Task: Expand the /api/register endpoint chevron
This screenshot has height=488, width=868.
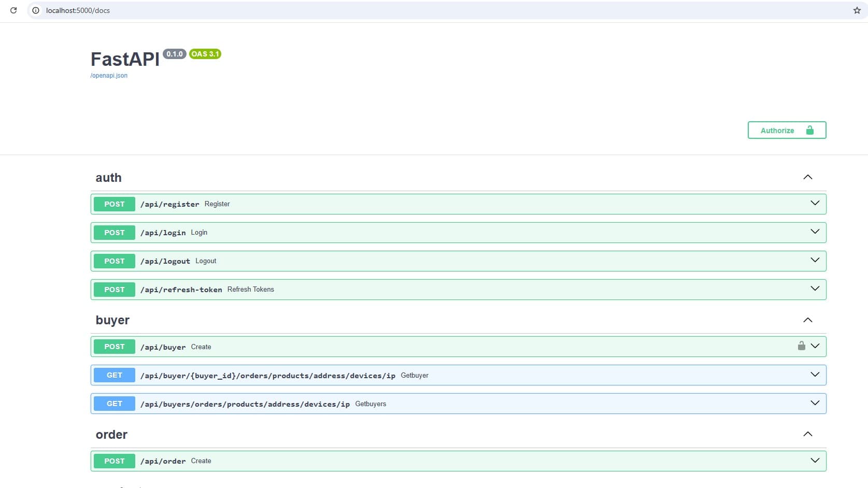Action: [x=815, y=203]
